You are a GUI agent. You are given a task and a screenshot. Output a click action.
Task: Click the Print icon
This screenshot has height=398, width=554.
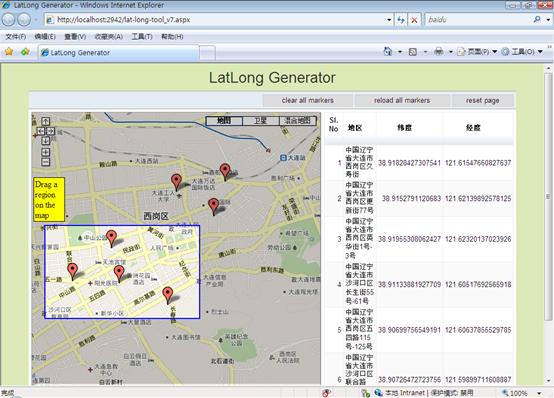[x=438, y=52]
